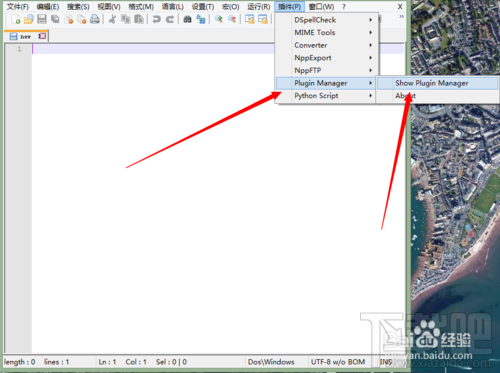This screenshot has height=373, width=500.
Task: Select the 'new' document tab
Action: click(25, 36)
